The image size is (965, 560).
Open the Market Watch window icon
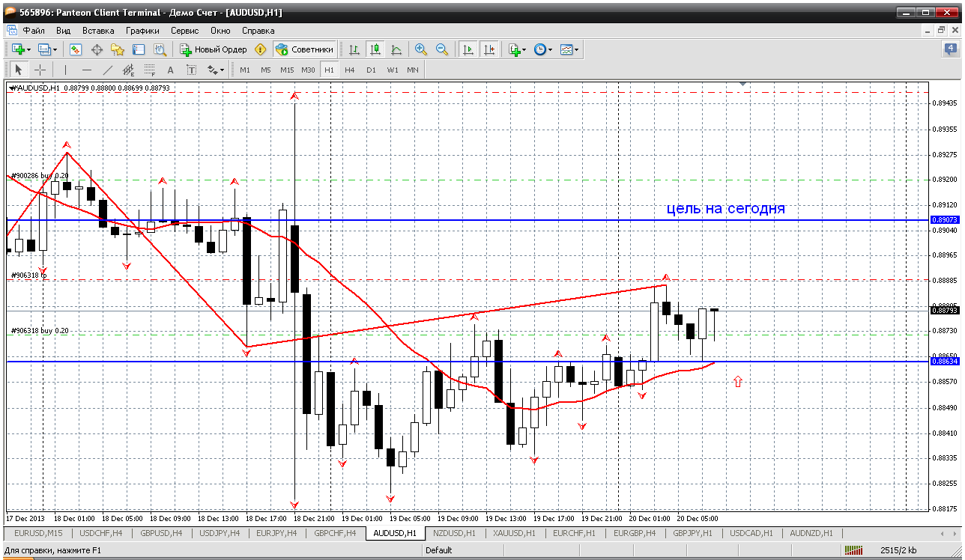click(76, 49)
